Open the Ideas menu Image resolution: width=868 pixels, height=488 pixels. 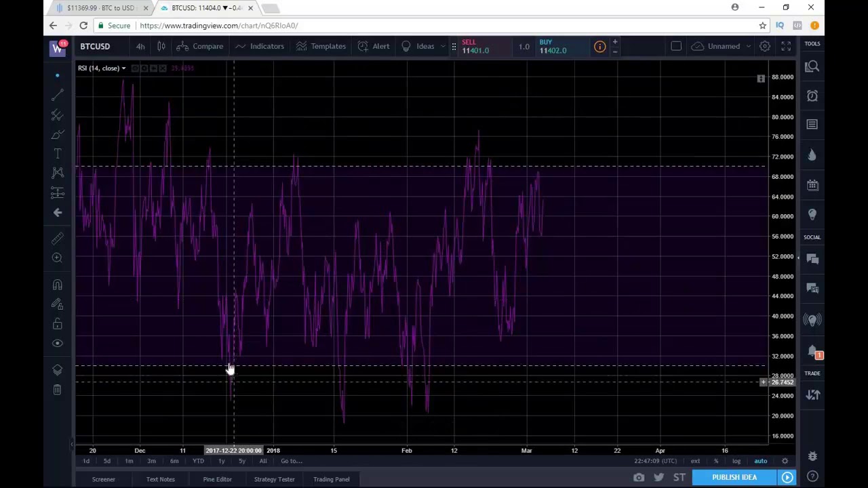pyautogui.click(x=418, y=46)
